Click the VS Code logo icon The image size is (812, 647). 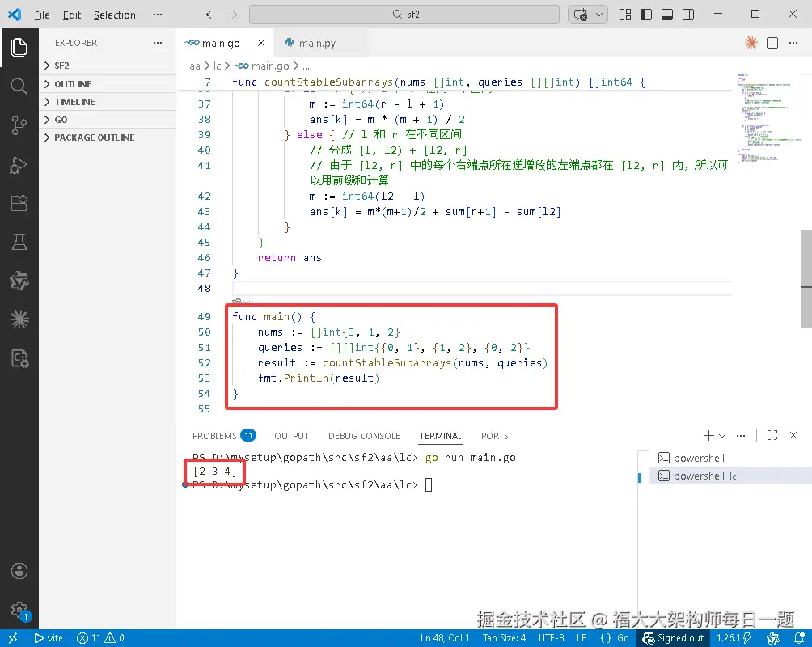click(x=15, y=15)
